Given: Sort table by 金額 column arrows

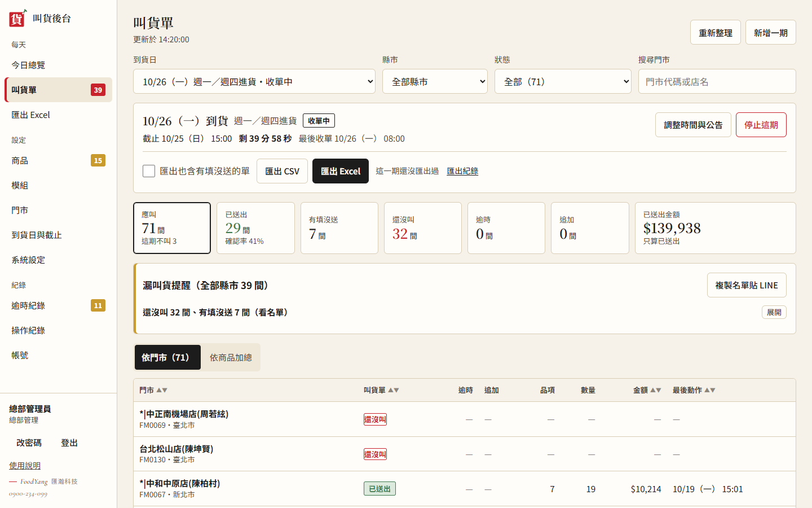Looking at the screenshot, I should 656,390.
